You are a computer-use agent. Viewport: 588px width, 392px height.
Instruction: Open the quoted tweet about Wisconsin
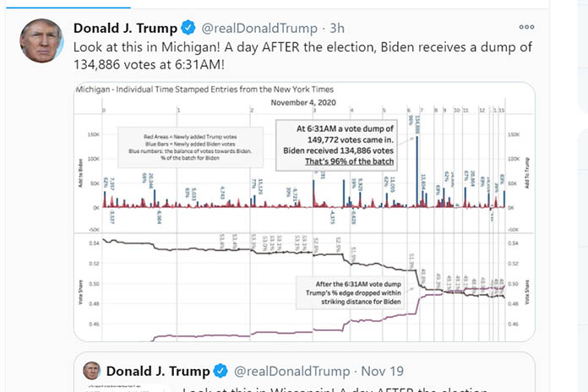click(x=338, y=387)
